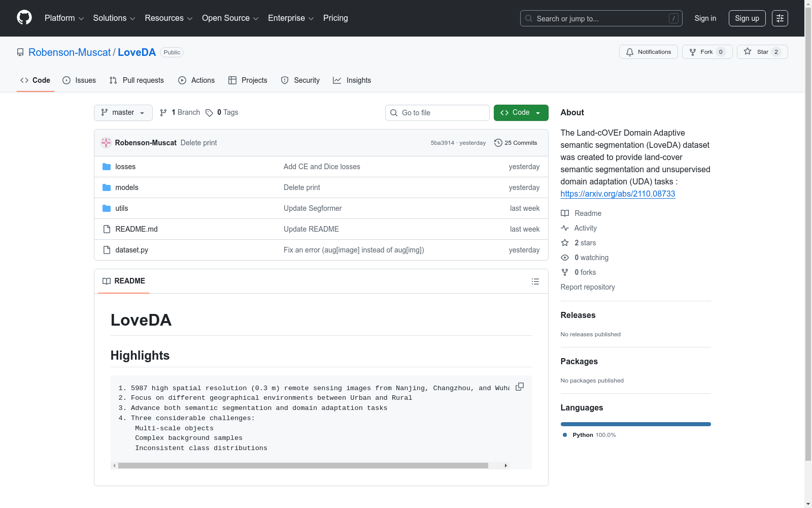Click the Python language bar

coord(636,424)
